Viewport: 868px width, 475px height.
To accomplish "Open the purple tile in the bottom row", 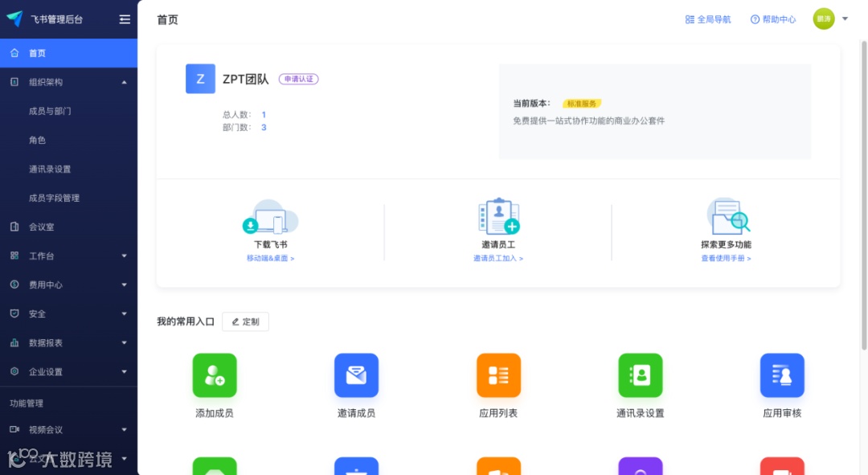I will click(x=641, y=466).
